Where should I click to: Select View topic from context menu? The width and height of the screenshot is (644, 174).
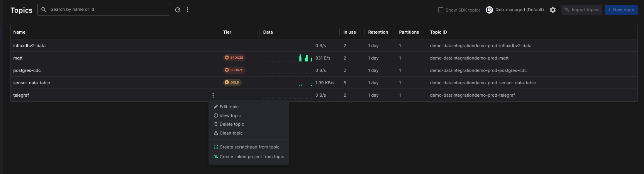[x=249, y=116]
